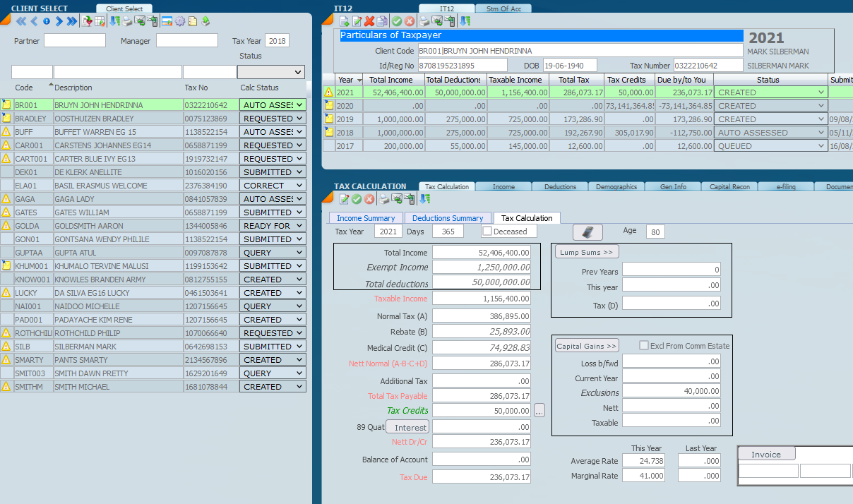Image resolution: width=853 pixels, height=504 pixels.
Task: Click the ellipsis button next to Tax Credits
Action: (539, 410)
